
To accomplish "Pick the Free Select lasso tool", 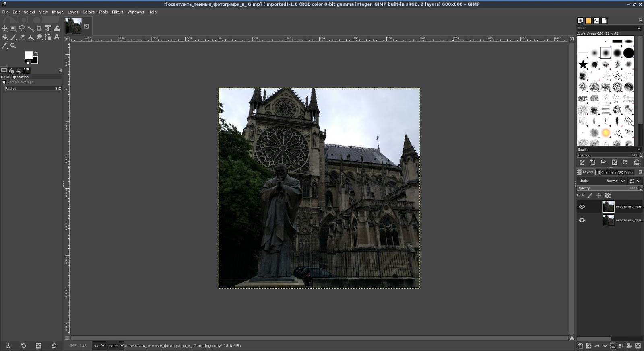I will (x=22, y=28).
